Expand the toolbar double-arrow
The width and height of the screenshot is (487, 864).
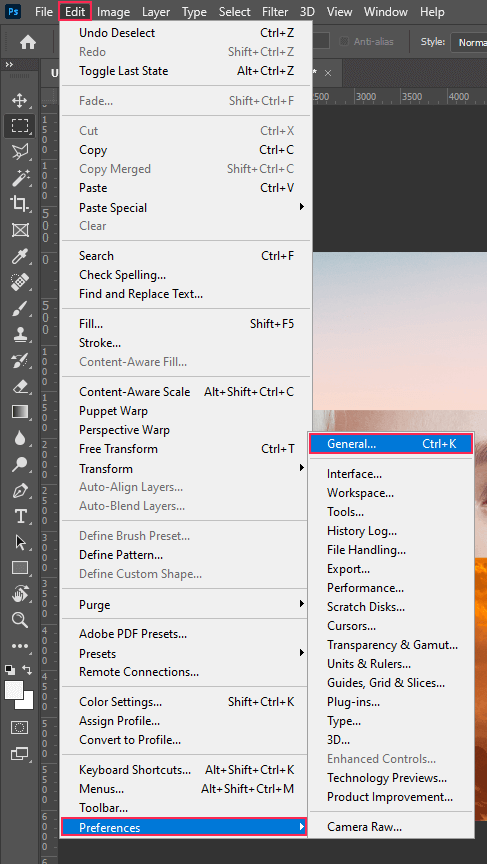(9, 64)
